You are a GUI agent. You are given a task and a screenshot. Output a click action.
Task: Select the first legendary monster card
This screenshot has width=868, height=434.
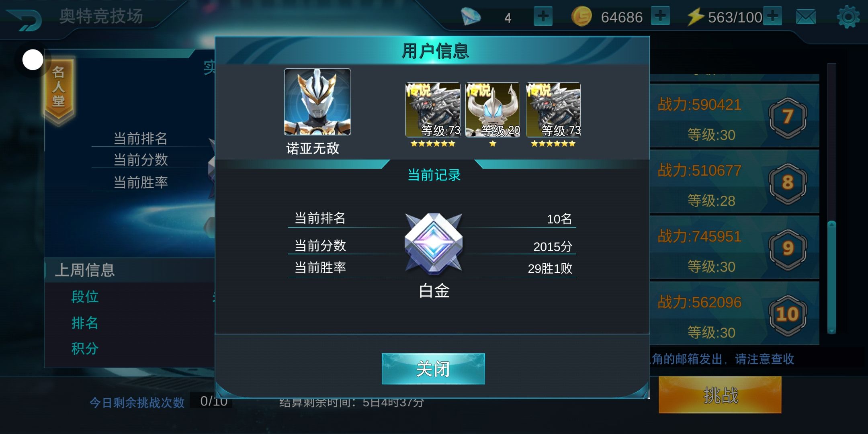(x=433, y=110)
